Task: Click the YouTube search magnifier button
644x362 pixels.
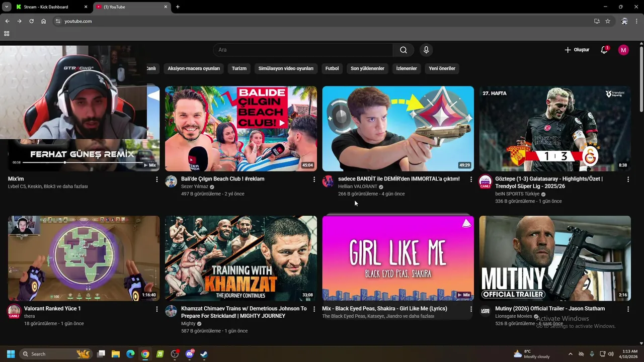Action: [x=404, y=50]
